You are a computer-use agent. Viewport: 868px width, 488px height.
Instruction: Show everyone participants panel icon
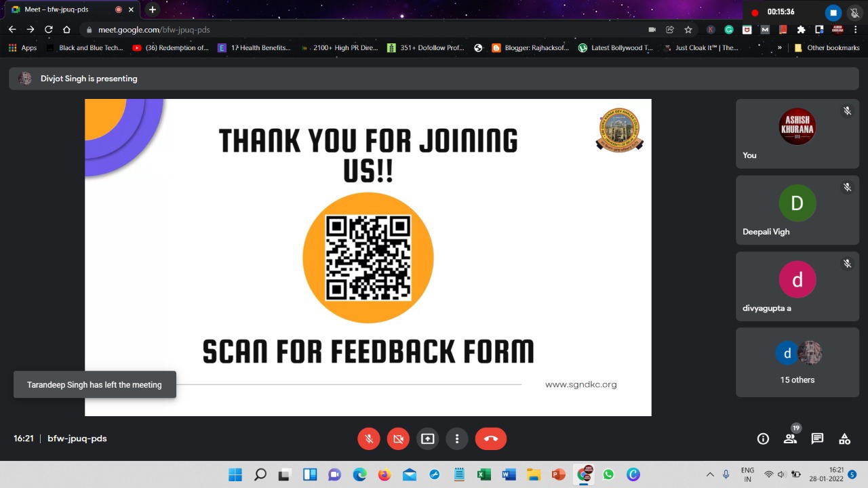790,439
